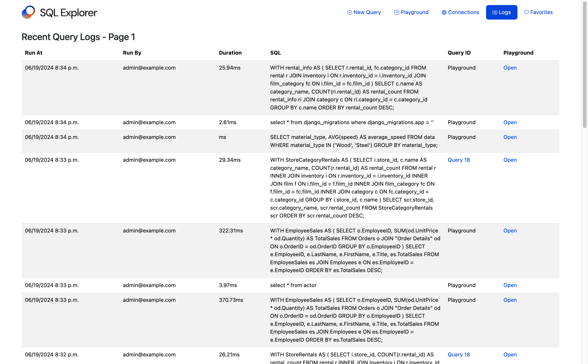Open the Favorites page
588x364 pixels.
(541, 12)
